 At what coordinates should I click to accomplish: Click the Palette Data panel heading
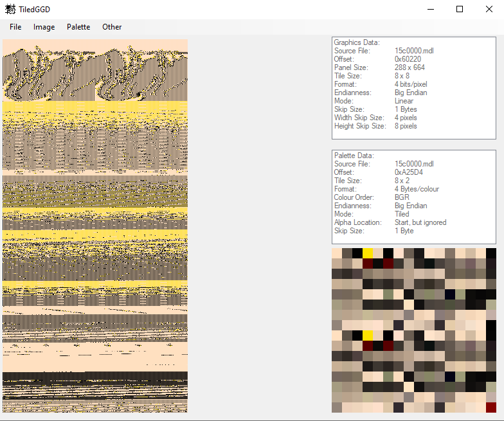coord(354,156)
